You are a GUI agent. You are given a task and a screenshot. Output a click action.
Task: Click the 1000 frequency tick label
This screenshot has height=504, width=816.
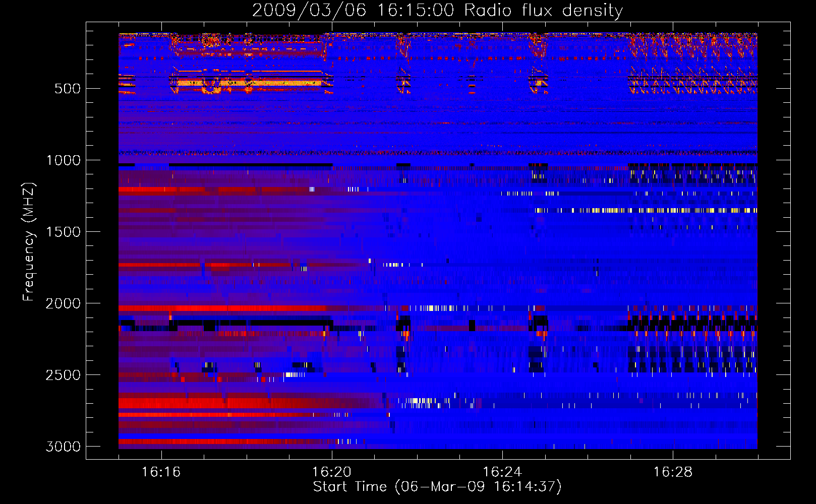point(64,160)
